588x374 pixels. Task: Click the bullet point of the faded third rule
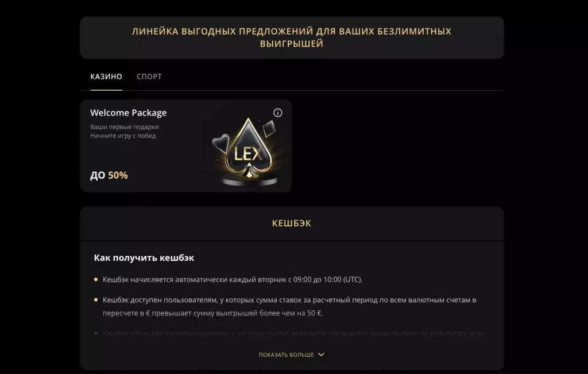[x=96, y=333]
